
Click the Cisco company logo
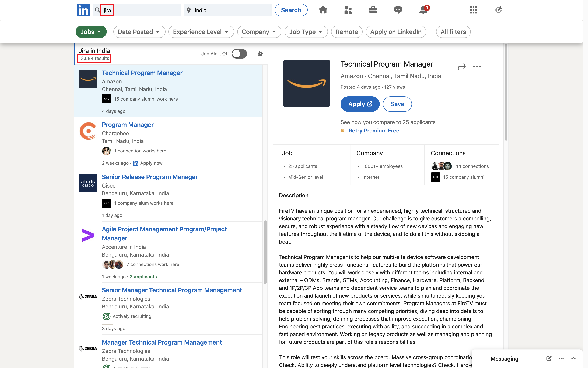coord(88,183)
